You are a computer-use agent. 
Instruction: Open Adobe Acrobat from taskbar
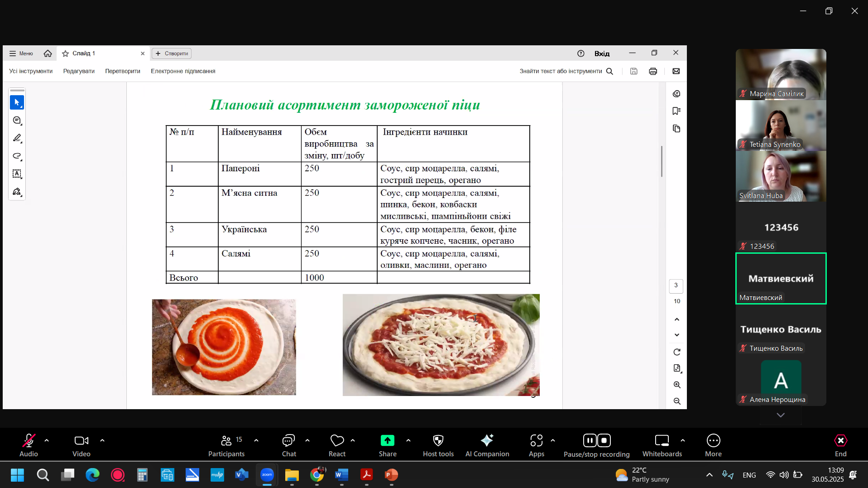point(366,475)
